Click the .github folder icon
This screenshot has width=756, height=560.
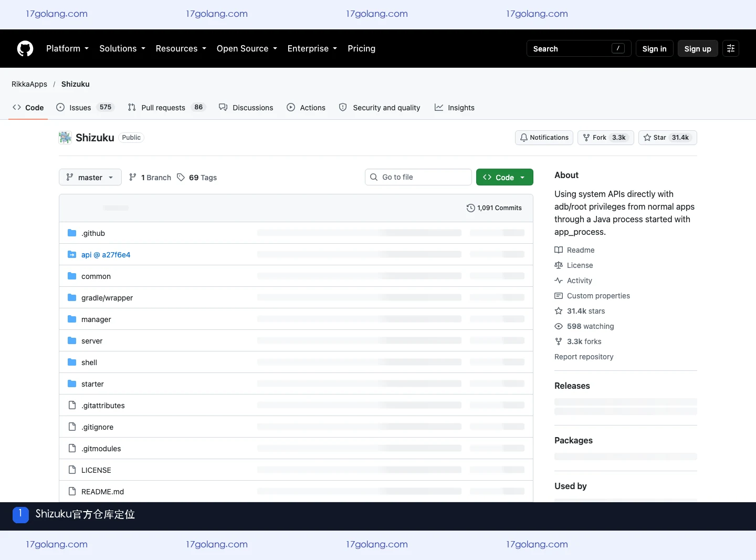72,233
